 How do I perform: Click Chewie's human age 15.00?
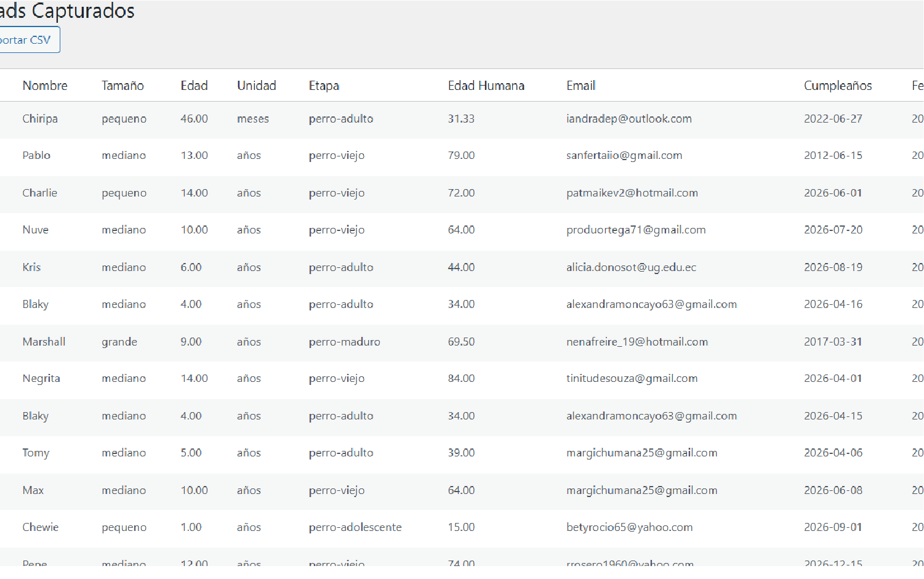click(x=461, y=527)
